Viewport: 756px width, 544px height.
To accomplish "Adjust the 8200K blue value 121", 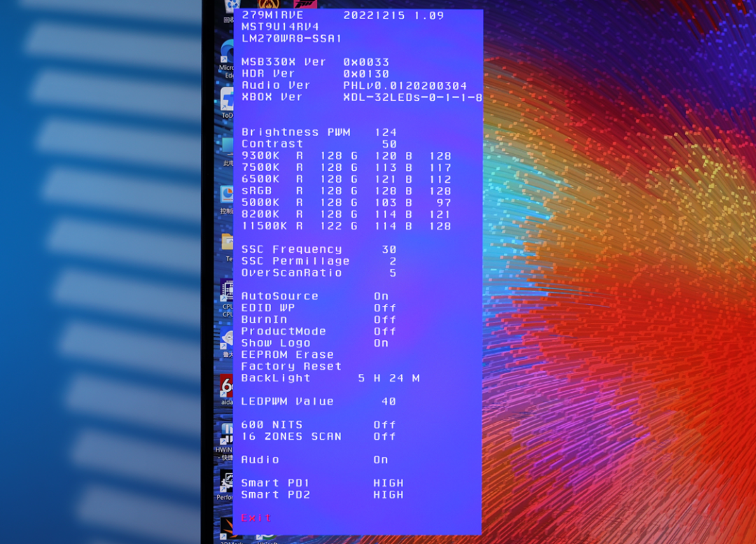I will [440, 214].
